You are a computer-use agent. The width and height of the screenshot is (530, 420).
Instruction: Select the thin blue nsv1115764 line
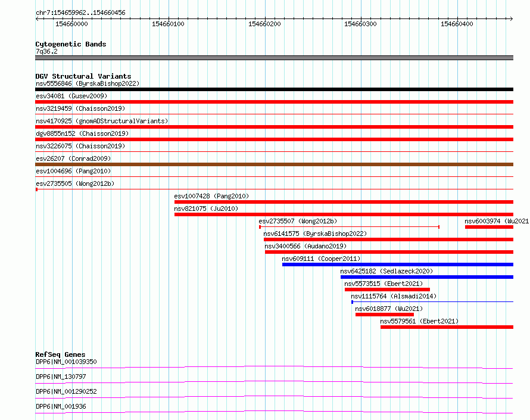click(432, 301)
